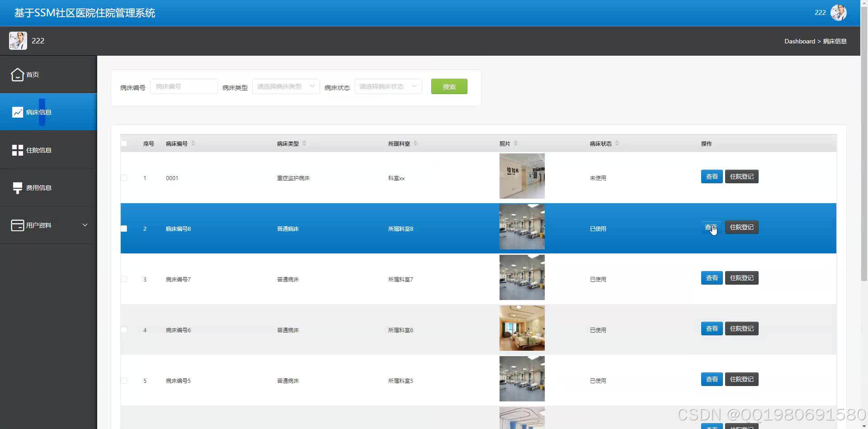Check the checkbox for row 0001
The image size is (868, 429).
[x=124, y=178]
